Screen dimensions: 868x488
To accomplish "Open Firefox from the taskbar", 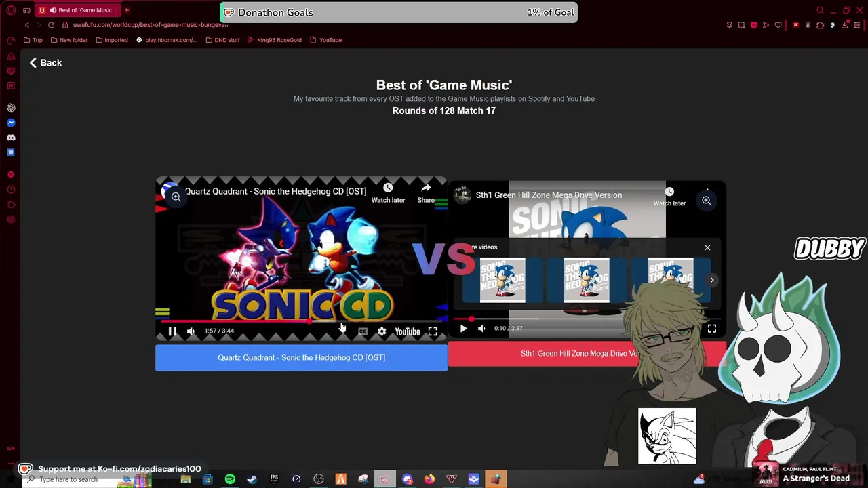I will (x=429, y=479).
